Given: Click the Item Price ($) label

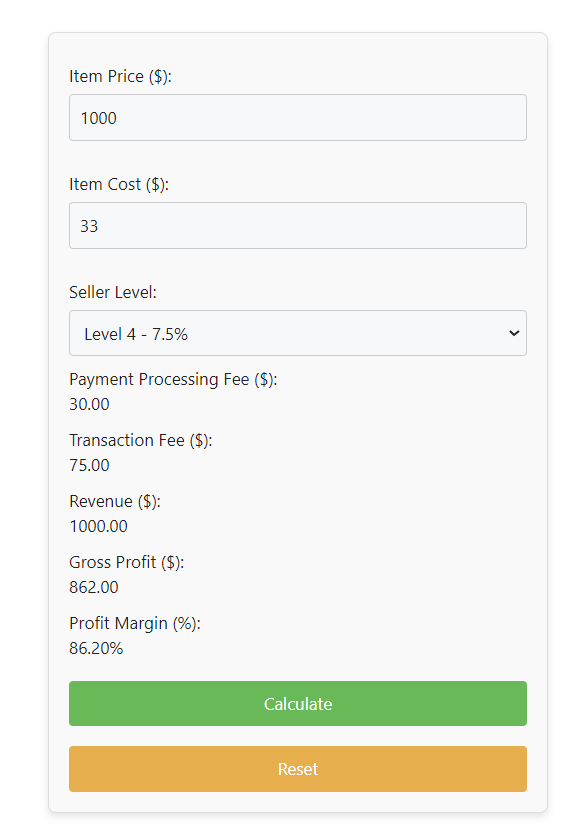Looking at the screenshot, I should (119, 75).
